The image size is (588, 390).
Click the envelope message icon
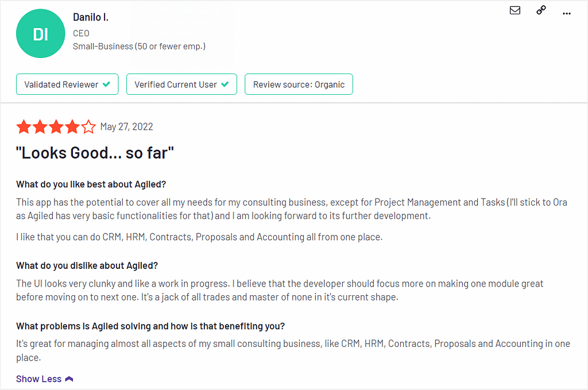click(515, 10)
